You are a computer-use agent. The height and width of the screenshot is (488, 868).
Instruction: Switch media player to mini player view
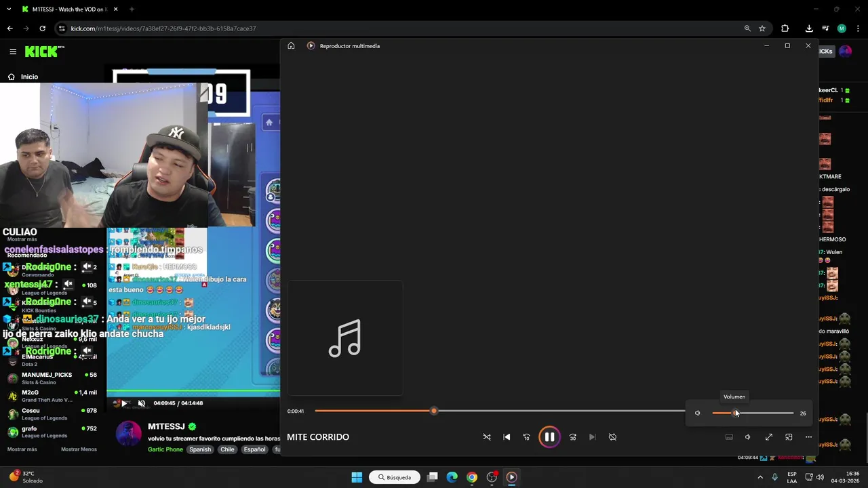[789, 437]
